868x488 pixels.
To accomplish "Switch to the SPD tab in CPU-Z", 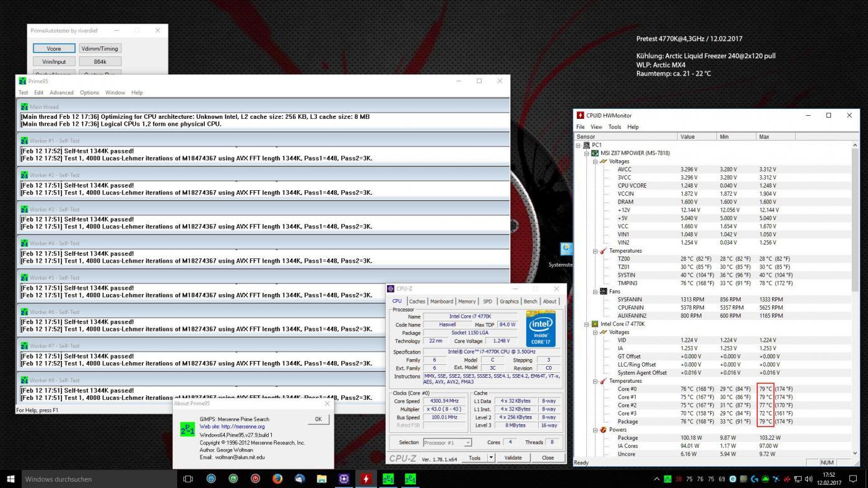I will tap(487, 302).
